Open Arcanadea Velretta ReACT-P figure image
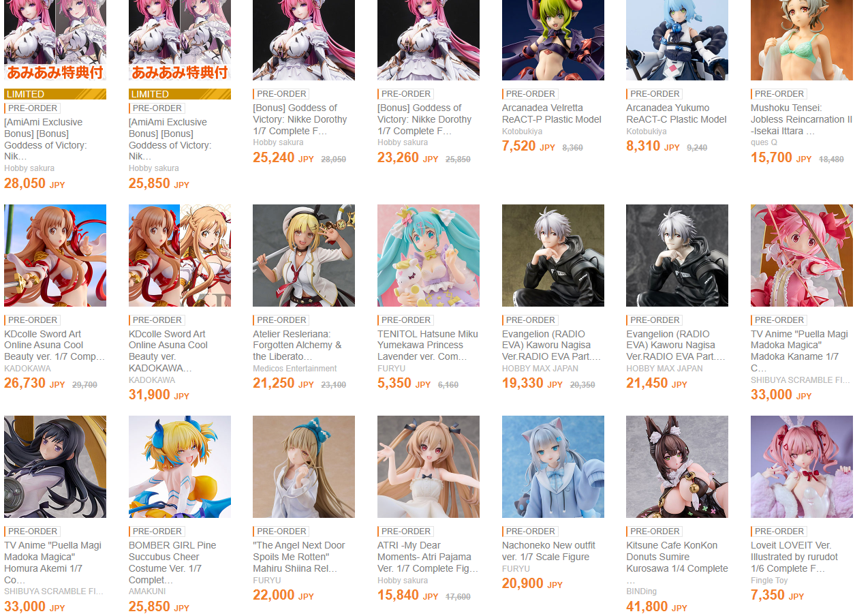 click(x=553, y=40)
